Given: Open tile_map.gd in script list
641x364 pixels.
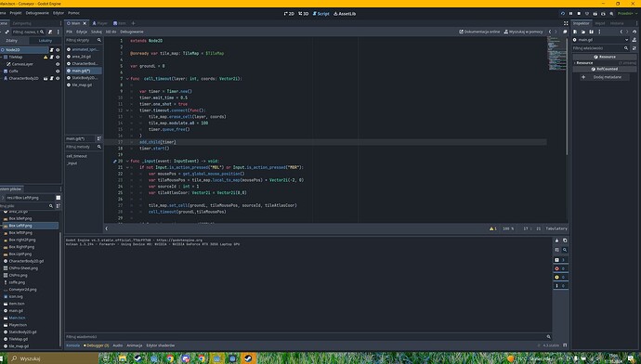Looking at the screenshot, I should tap(82, 85).
